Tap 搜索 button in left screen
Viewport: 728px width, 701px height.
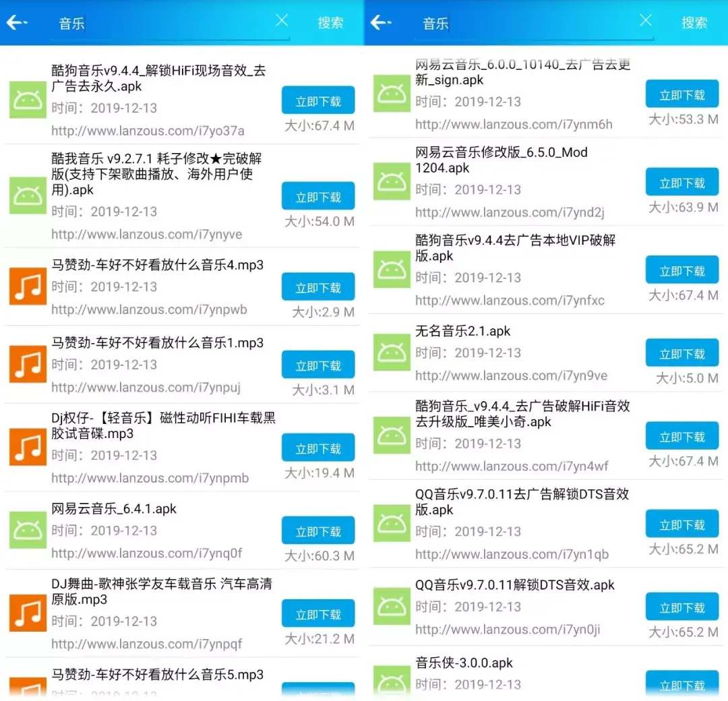tap(330, 22)
